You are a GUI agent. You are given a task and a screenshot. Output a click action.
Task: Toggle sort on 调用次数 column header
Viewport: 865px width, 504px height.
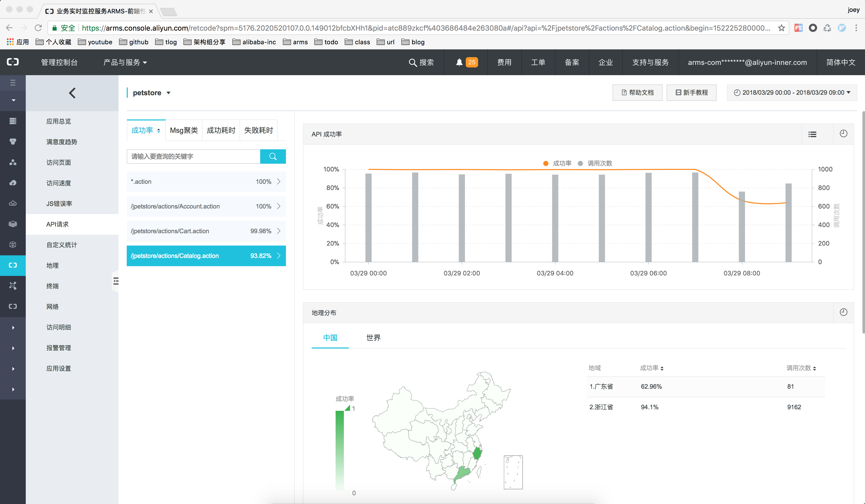click(x=801, y=368)
